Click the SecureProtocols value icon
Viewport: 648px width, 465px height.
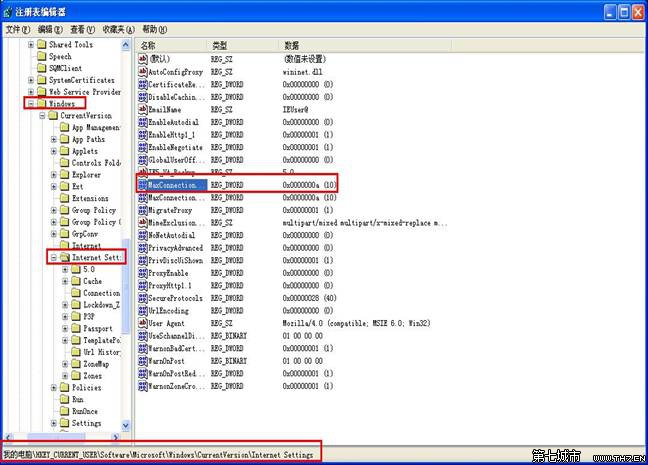142,298
